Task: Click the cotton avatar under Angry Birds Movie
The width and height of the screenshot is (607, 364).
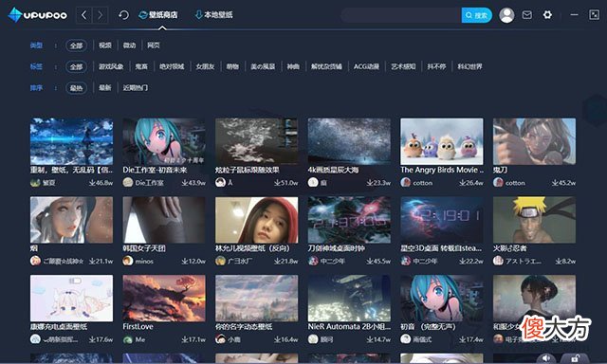Action: coord(405,183)
